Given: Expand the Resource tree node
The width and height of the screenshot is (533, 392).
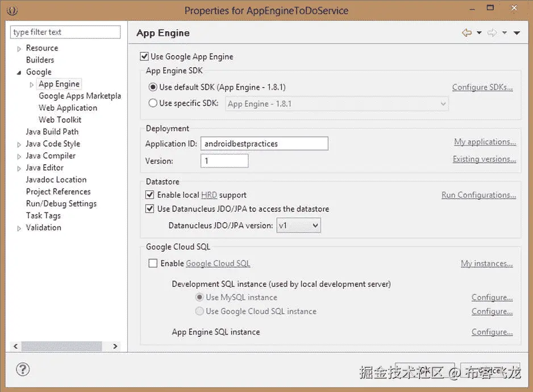Looking at the screenshot, I should click(x=19, y=49).
